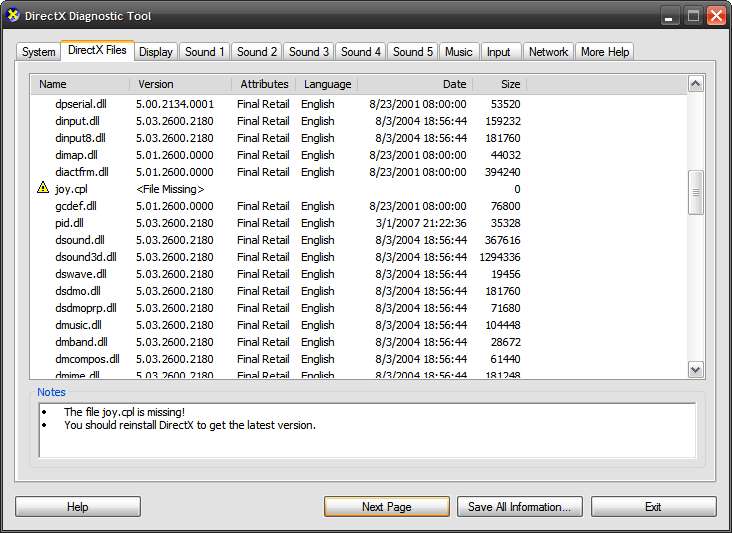Click the yellow warning icon beside joy.cpl
Screen dimensions: 732x533
pyautogui.click(x=43, y=189)
